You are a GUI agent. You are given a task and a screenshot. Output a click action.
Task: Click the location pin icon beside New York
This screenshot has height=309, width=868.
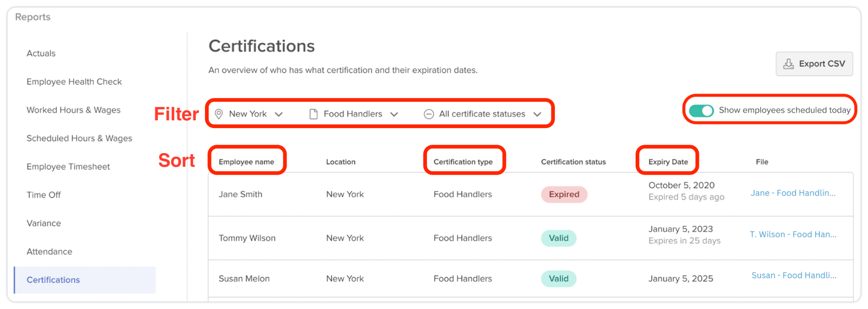pyautogui.click(x=219, y=114)
